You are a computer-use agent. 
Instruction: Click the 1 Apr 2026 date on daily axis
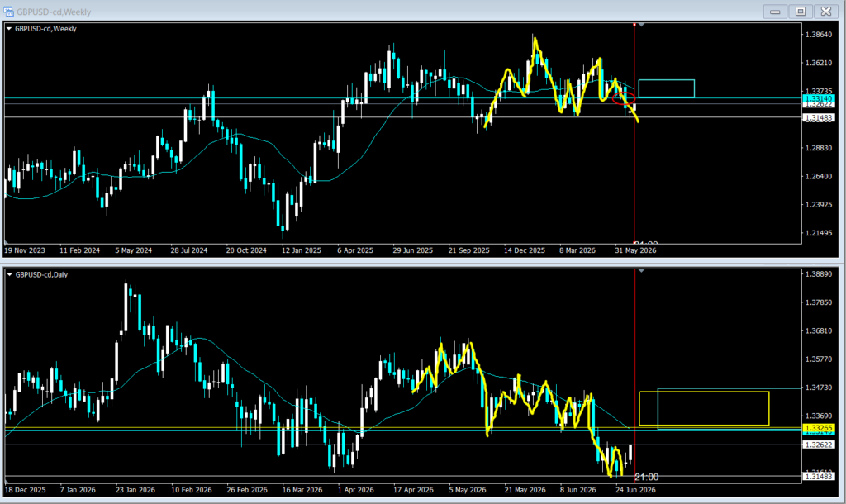point(355,490)
